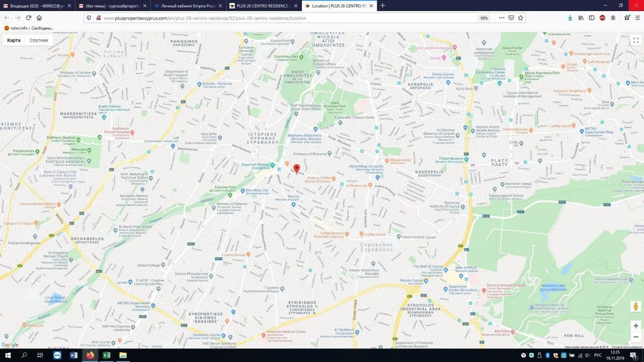
Task: Reset the 80% zoom level indicator
Action: coord(484,18)
